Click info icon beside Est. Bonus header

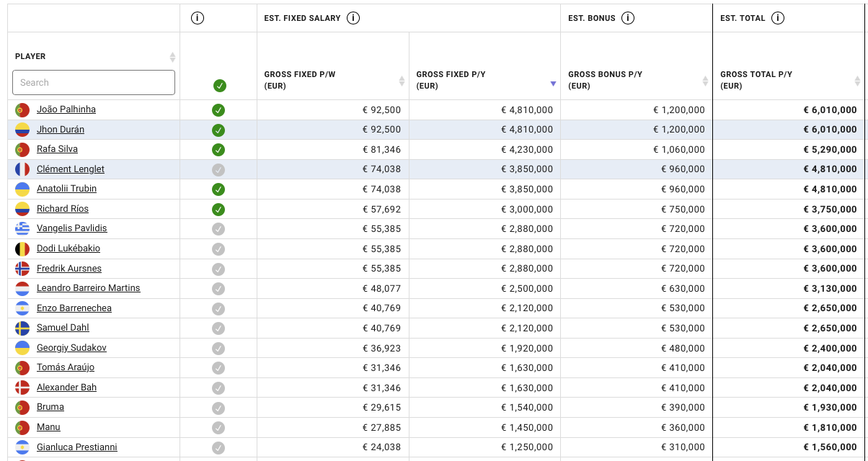(628, 18)
